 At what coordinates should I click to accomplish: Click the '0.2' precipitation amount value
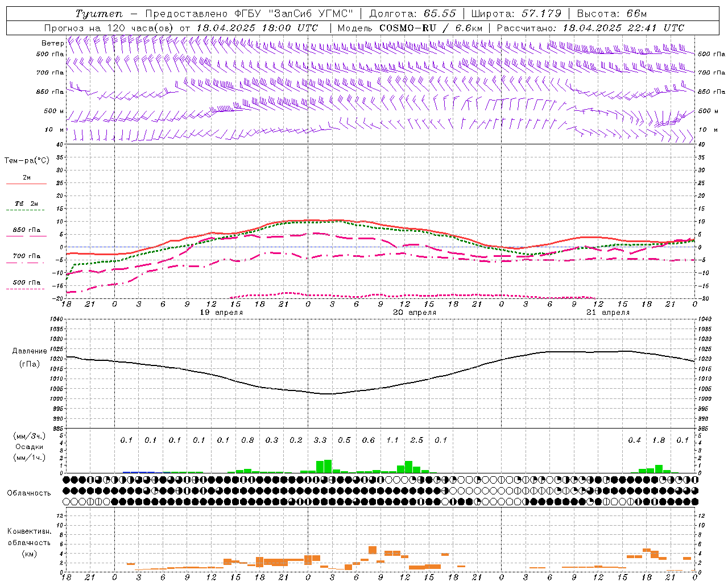296,440
